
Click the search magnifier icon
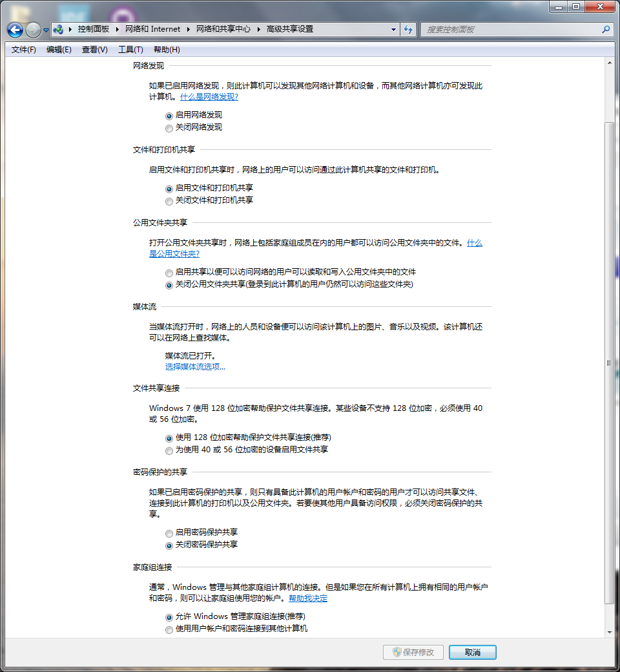pos(606,30)
